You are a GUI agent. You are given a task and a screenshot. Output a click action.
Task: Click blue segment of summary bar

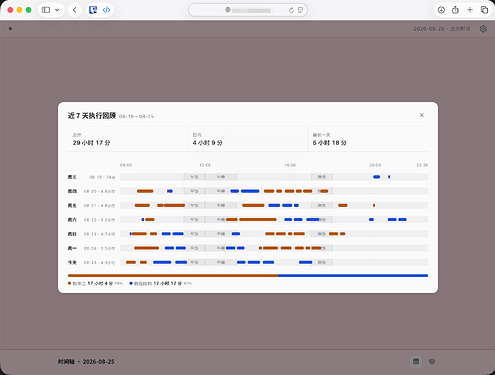[x=353, y=276]
